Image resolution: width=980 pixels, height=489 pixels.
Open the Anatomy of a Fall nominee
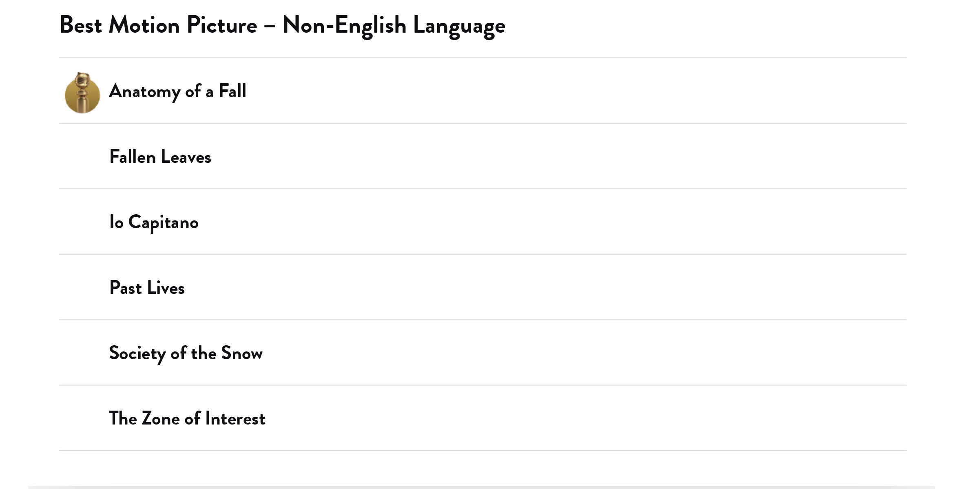pyautogui.click(x=177, y=91)
